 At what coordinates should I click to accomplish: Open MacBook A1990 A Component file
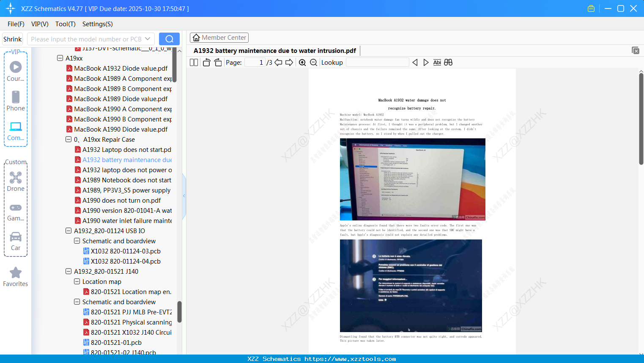119,109
